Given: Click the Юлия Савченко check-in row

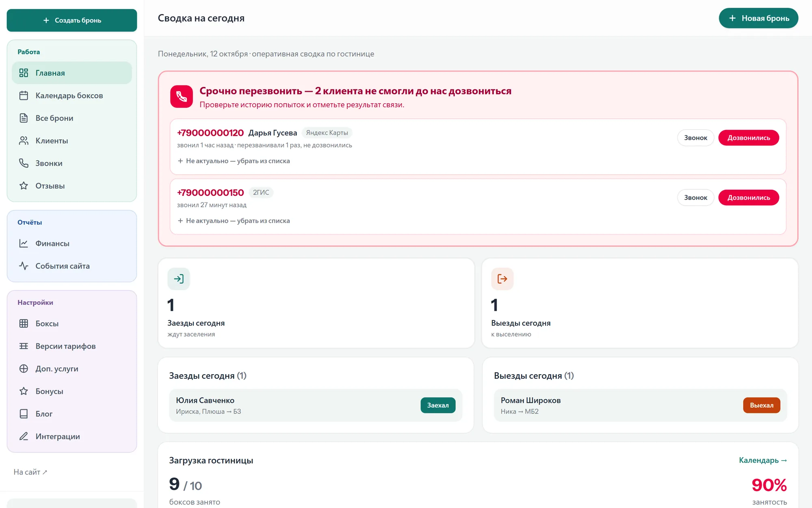Looking at the screenshot, I should click(x=315, y=405).
